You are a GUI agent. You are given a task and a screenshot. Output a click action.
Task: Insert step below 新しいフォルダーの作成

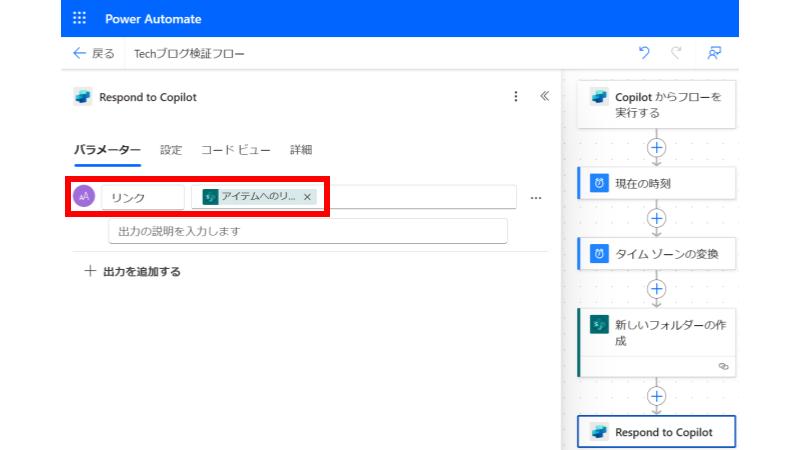click(656, 396)
